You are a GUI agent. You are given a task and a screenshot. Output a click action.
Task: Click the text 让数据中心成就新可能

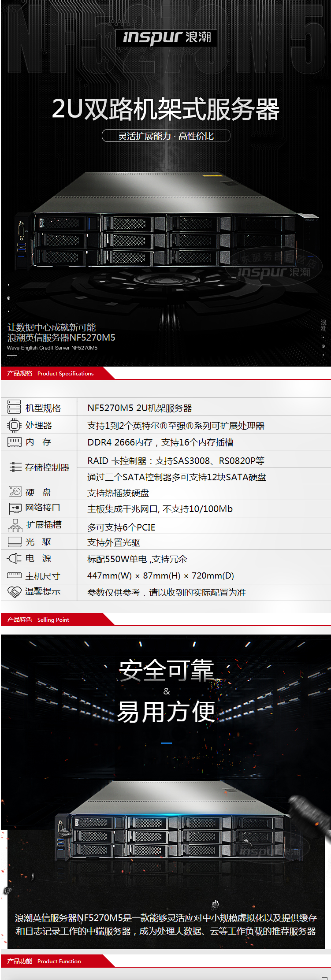(x=52, y=327)
